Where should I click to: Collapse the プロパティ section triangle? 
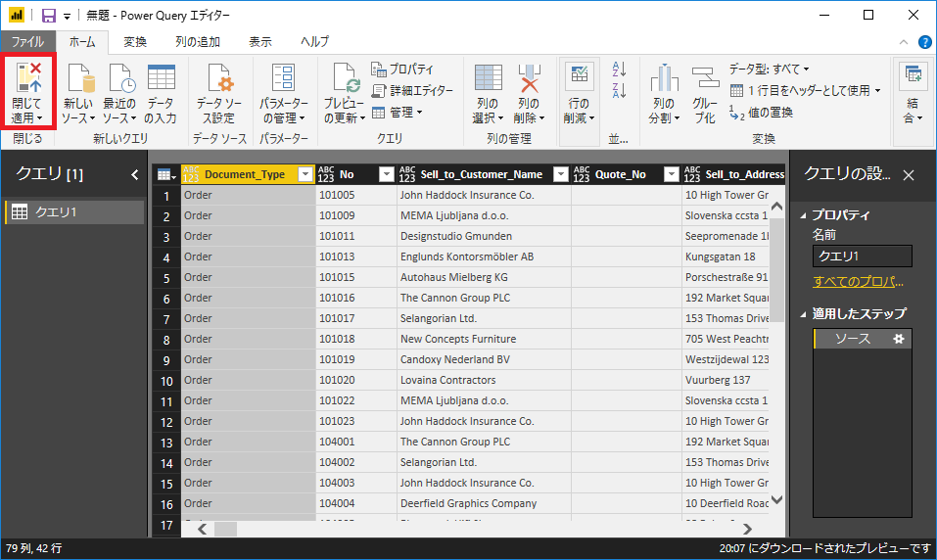(x=803, y=215)
